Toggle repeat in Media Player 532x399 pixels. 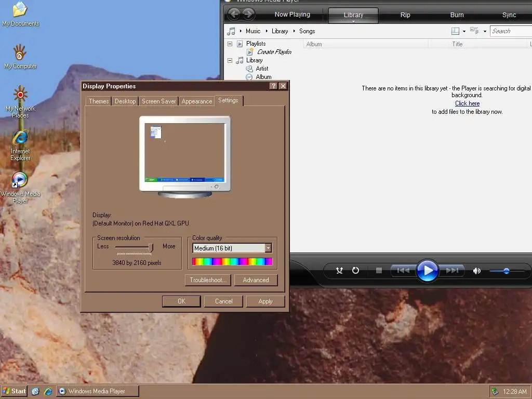click(x=355, y=270)
